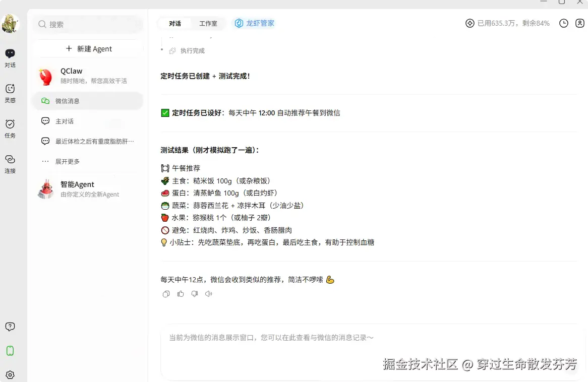The height and width of the screenshot is (382, 588).
Task: Click the 定时任务已设好 confirmation line
Action: [251, 113]
